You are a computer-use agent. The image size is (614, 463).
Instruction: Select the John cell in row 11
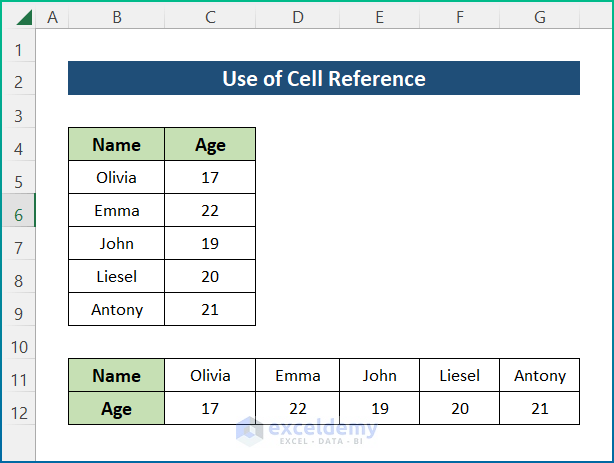[x=380, y=376]
